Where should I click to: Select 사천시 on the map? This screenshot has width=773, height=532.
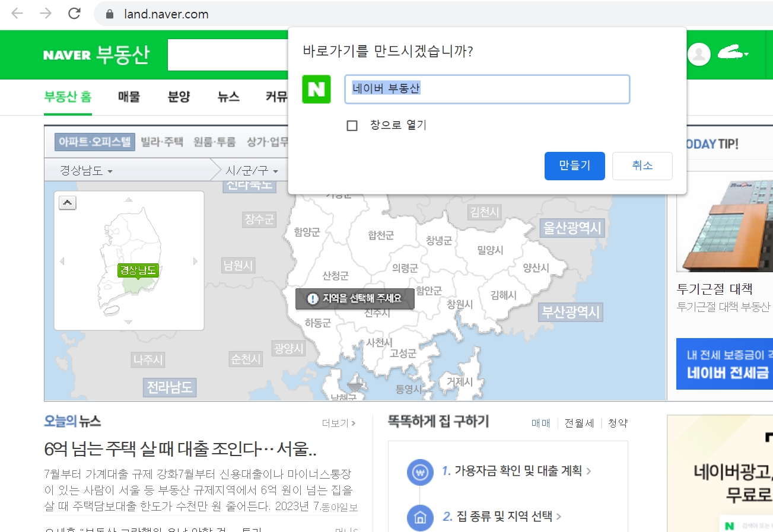[380, 342]
